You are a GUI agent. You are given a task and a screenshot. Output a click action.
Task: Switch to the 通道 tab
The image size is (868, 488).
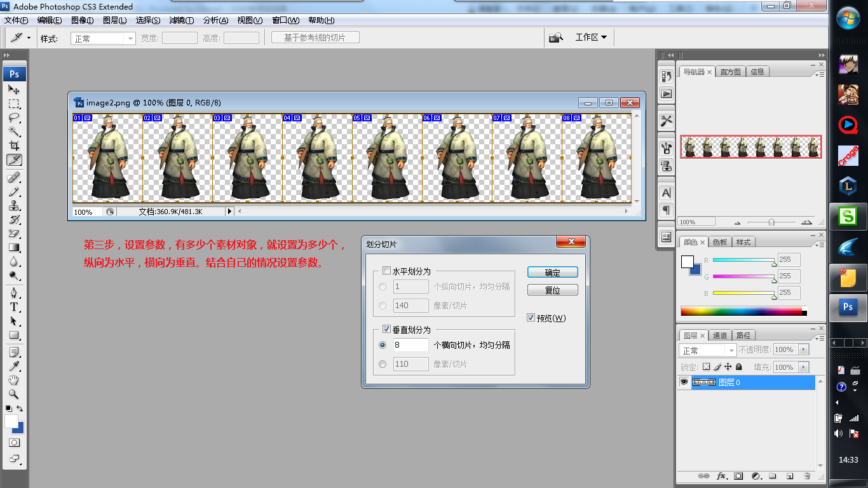[x=719, y=335]
